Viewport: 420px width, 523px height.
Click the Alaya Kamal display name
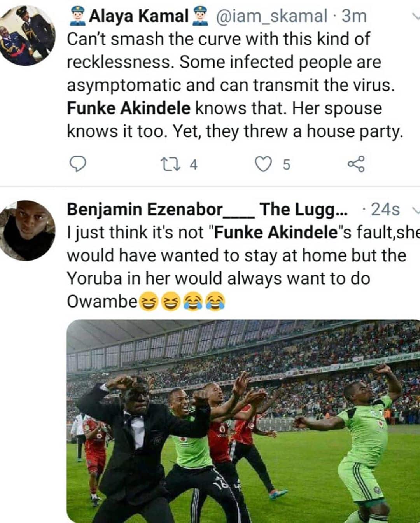139,16
